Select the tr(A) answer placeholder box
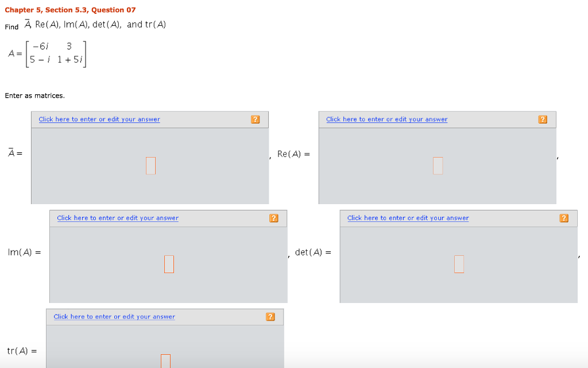Viewport: 588px width, 368px height. pos(165,361)
